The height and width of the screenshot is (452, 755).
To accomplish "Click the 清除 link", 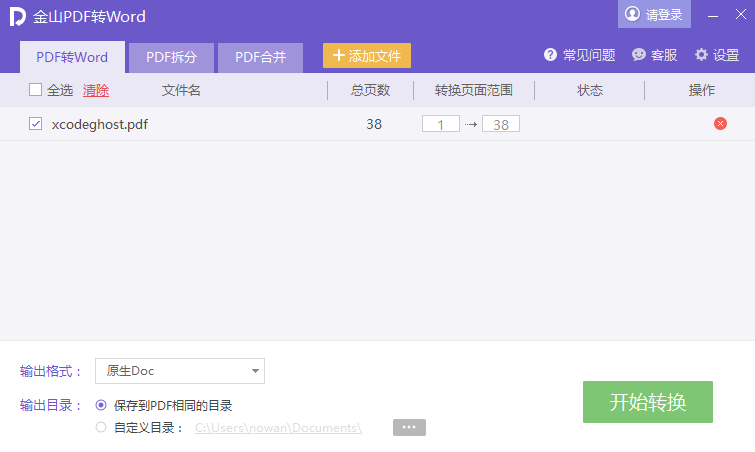I will pyautogui.click(x=96, y=90).
